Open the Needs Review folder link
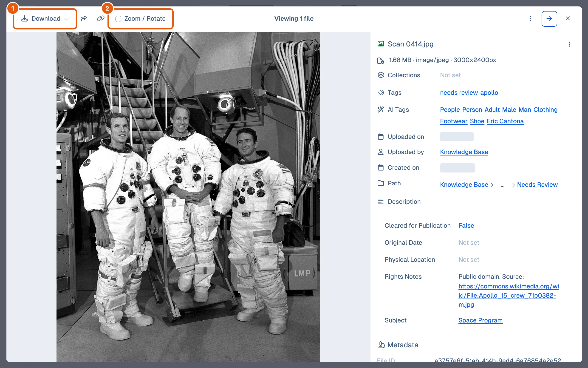Viewport: 588px width, 368px height. [x=537, y=185]
